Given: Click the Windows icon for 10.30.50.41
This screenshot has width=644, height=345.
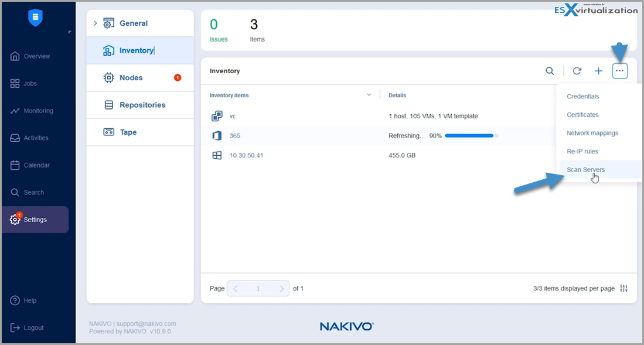Looking at the screenshot, I should (x=217, y=155).
